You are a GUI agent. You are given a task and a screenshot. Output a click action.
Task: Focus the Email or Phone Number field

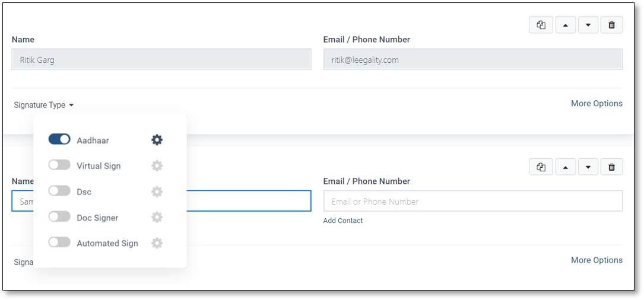pyautogui.click(x=473, y=201)
